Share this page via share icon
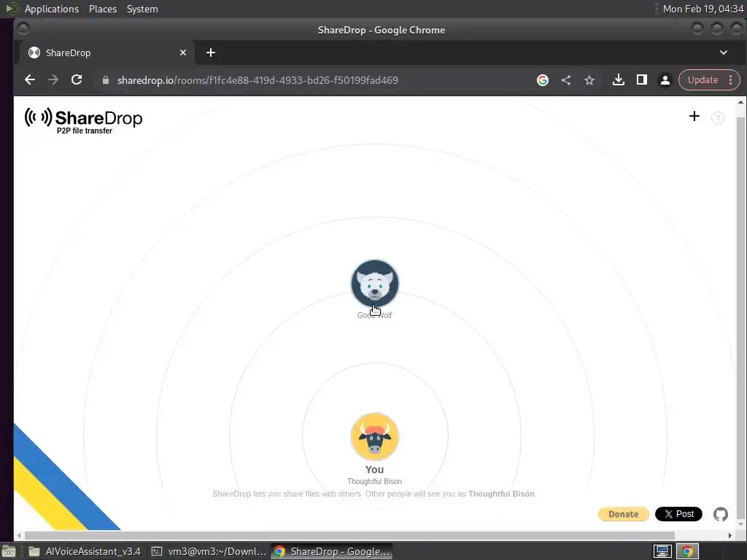This screenshot has width=747, height=560. click(x=566, y=80)
